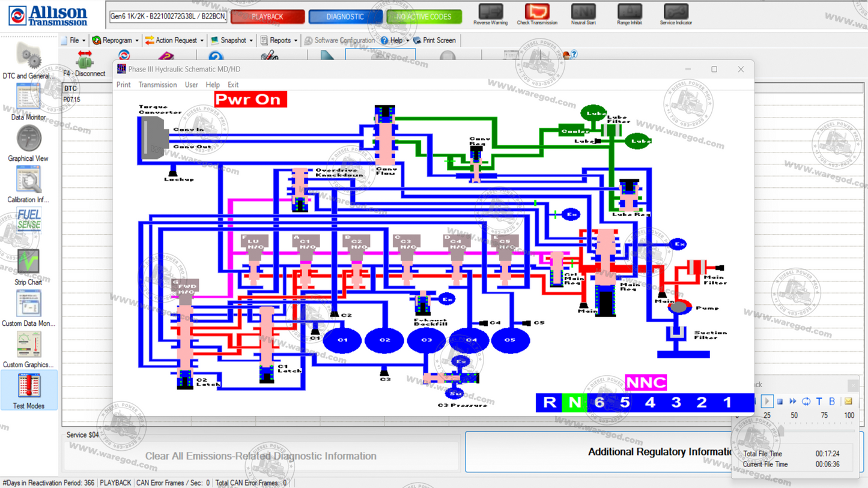Open the Print menu in schematic window
Viewport: 868px width, 488px height.
123,85
